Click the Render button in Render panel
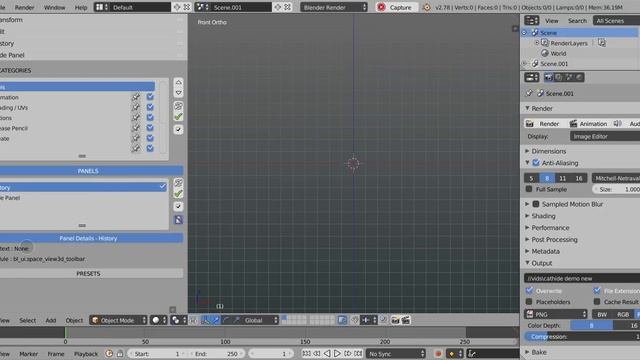 (544, 123)
